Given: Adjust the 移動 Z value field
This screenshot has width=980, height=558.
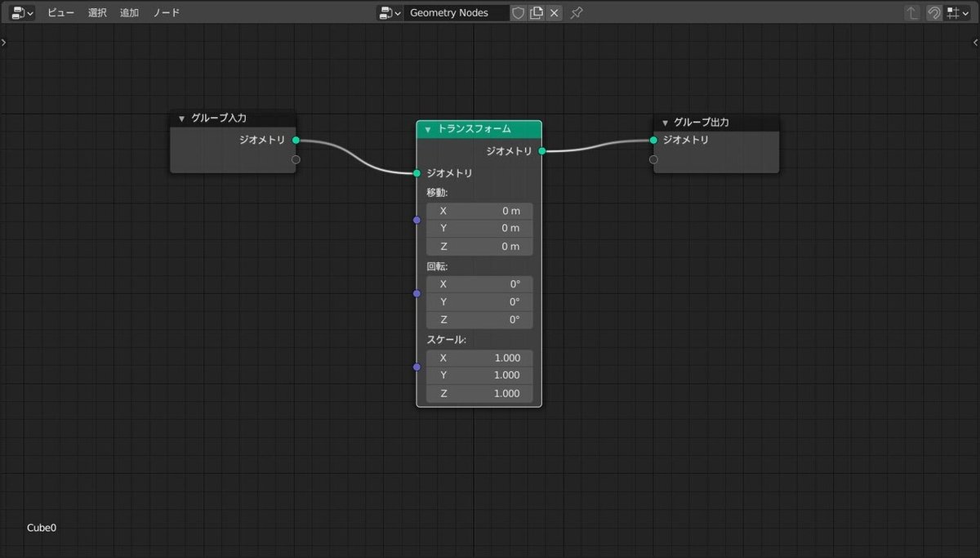Looking at the screenshot, I should [x=479, y=247].
